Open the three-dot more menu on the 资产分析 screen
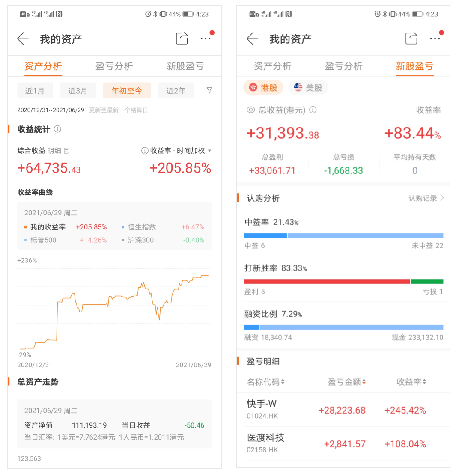This screenshot has width=459, height=476. (x=206, y=39)
